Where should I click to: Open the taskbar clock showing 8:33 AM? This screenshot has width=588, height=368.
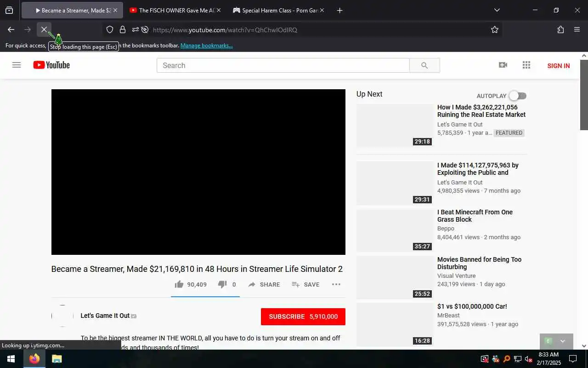[548, 359]
